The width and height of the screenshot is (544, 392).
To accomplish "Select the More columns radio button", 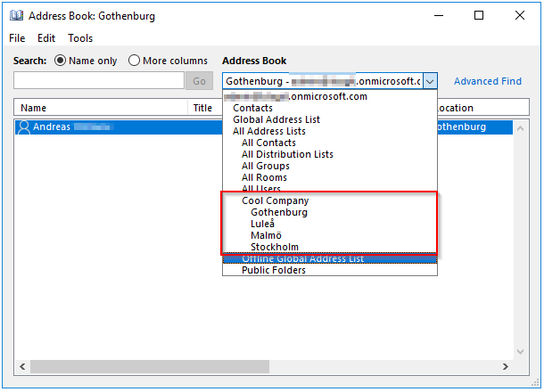I will 134,61.
